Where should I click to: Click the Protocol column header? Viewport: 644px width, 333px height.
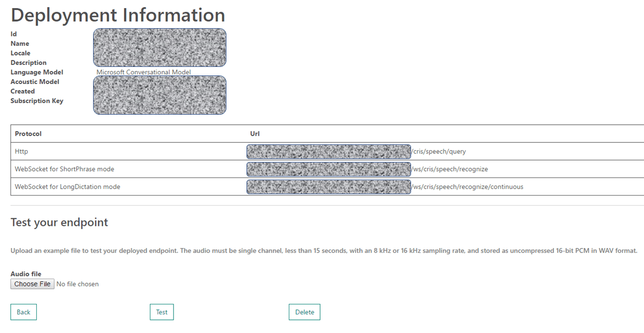28,134
